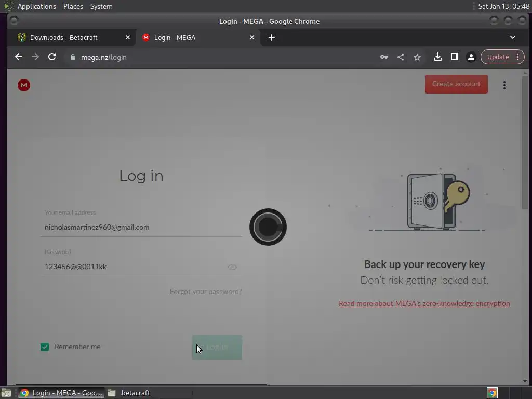
Task: Read more about MEGA's zero-knowledge encryption
Action: coord(424,303)
